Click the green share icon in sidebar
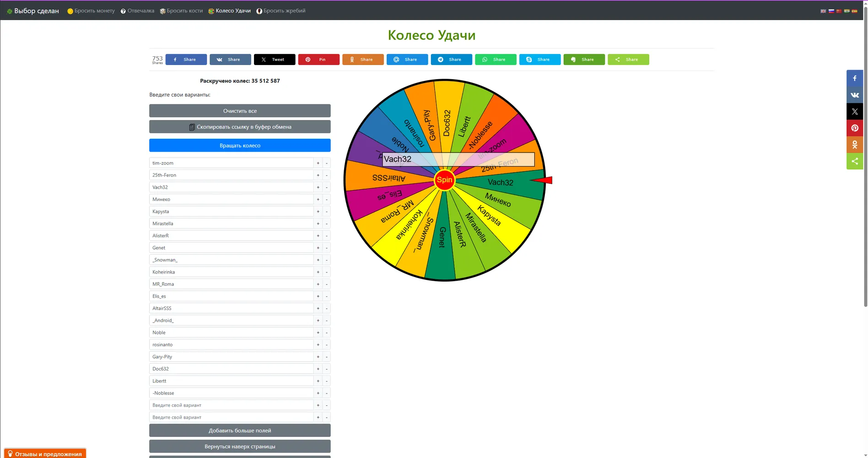 (x=854, y=161)
